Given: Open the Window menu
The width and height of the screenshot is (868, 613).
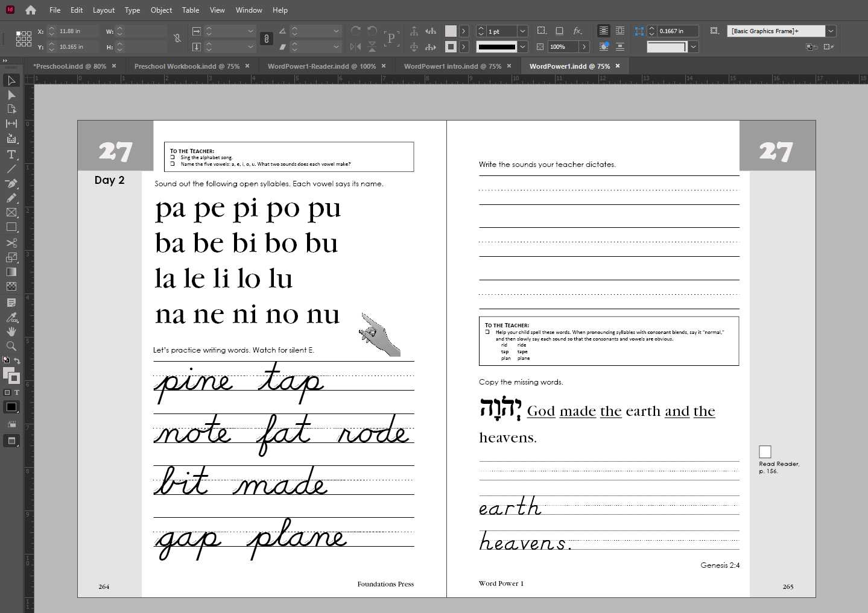Looking at the screenshot, I should pos(249,10).
